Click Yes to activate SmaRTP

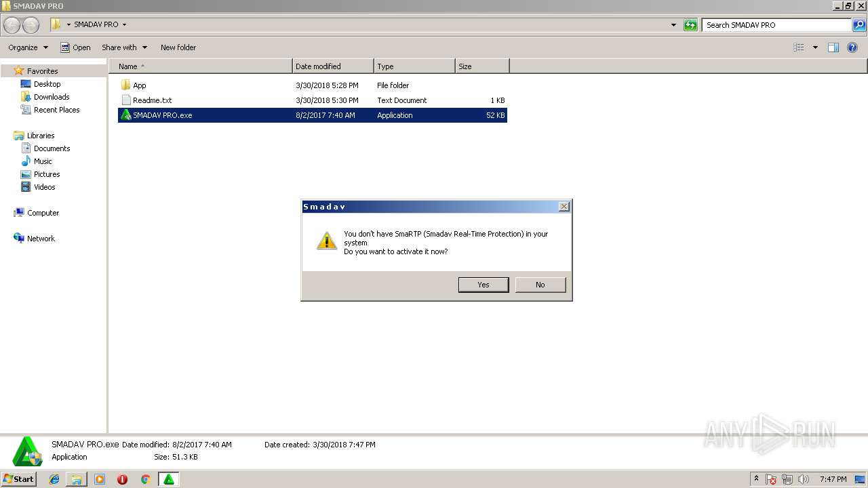pyautogui.click(x=484, y=285)
